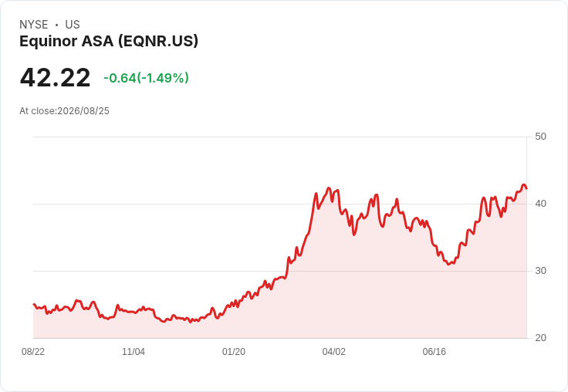Screen dimensions: 568x392
Task: Click the chart's lowest dip after 06/16
Action: pyautogui.click(x=449, y=264)
